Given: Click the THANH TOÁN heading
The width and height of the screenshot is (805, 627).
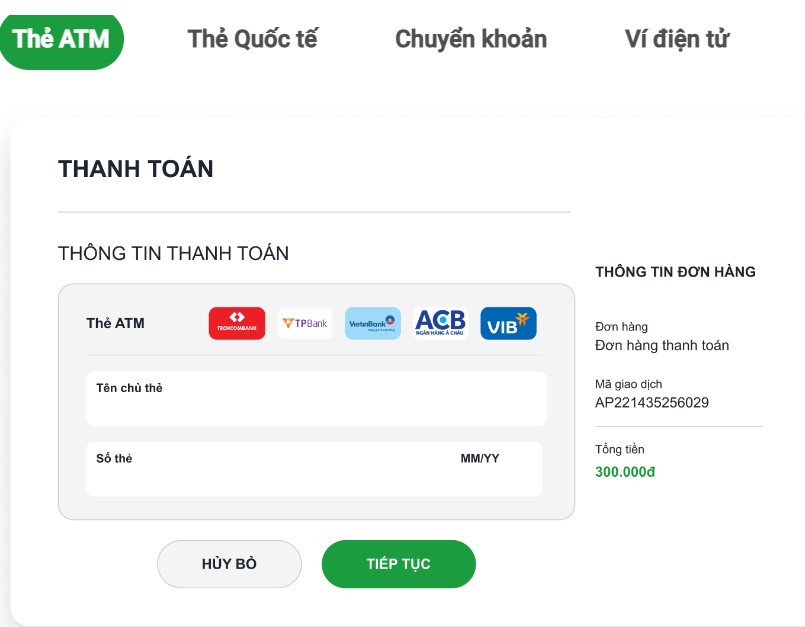Looking at the screenshot, I should [x=136, y=169].
